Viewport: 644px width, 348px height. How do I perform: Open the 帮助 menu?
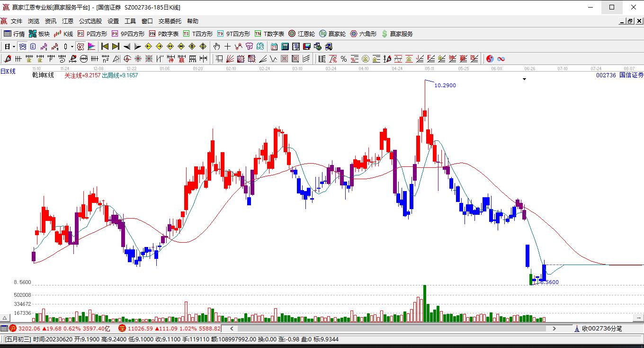point(193,21)
